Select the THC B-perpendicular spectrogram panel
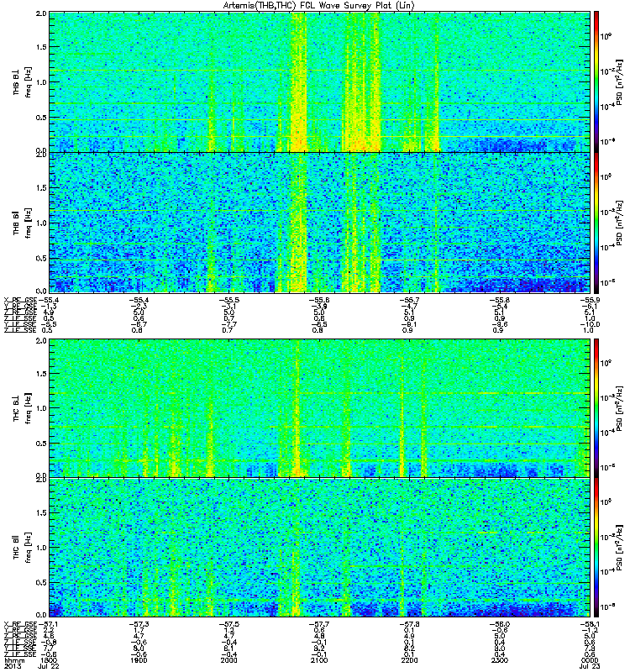Viewport: 630px width, 672px height. tap(319, 408)
